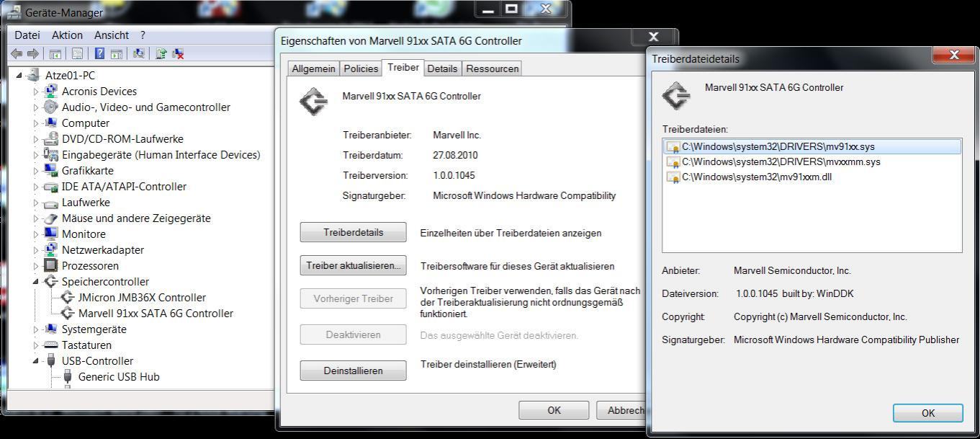Switch to the Details tab
980x439 pixels.
pos(442,68)
